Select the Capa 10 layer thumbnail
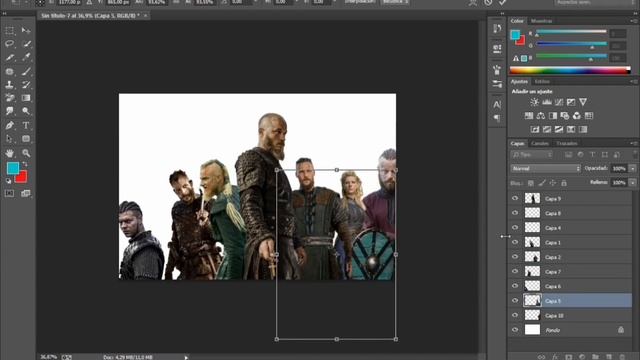Viewport: 640px width, 360px height. (x=532, y=316)
